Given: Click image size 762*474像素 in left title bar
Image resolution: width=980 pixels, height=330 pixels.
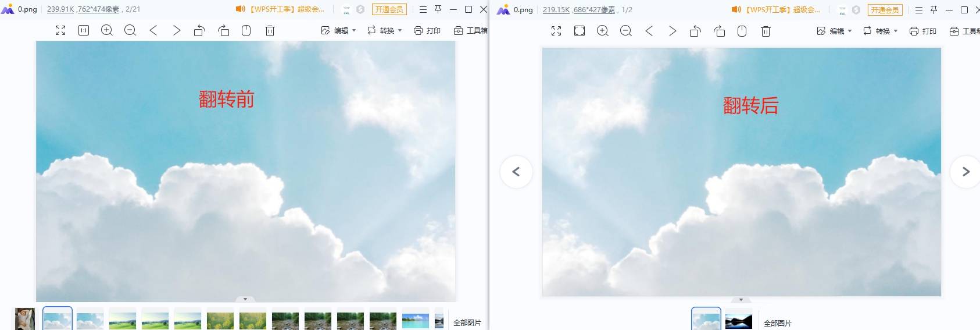Looking at the screenshot, I should [x=99, y=9].
